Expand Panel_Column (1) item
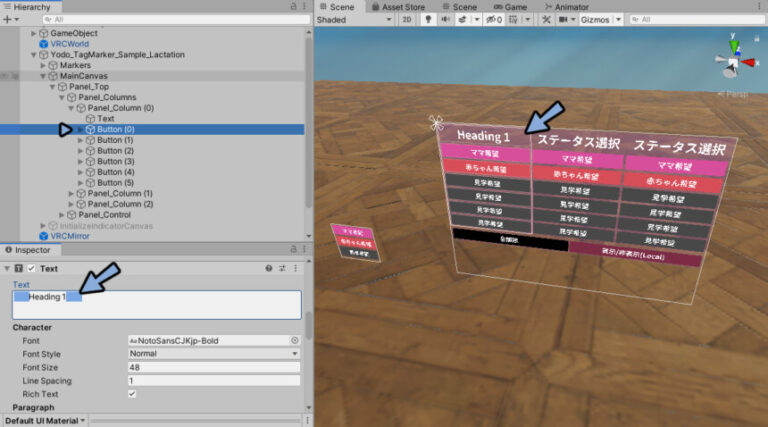 (x=71, y=193)
